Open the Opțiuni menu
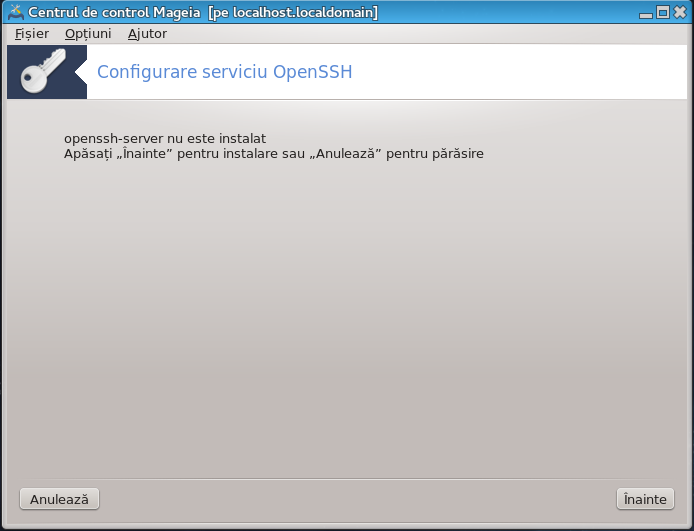The image size is (694, 531). pyautogui.click(x=88, y=34)
